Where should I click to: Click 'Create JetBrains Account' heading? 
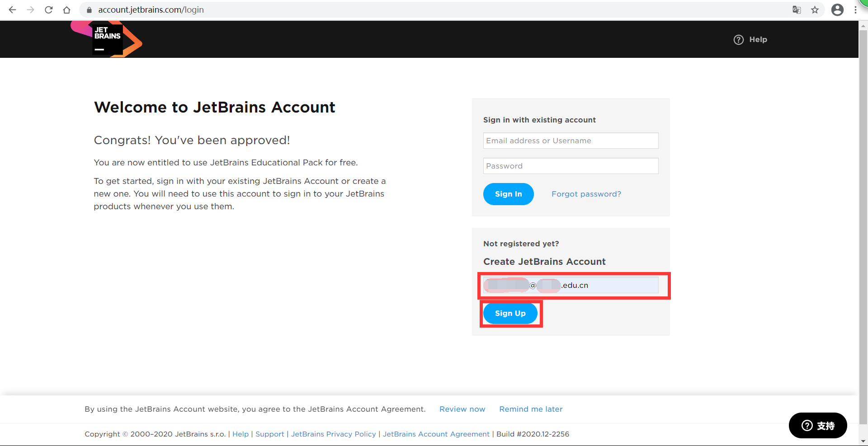pyautogui.click(x=544, y=262)
